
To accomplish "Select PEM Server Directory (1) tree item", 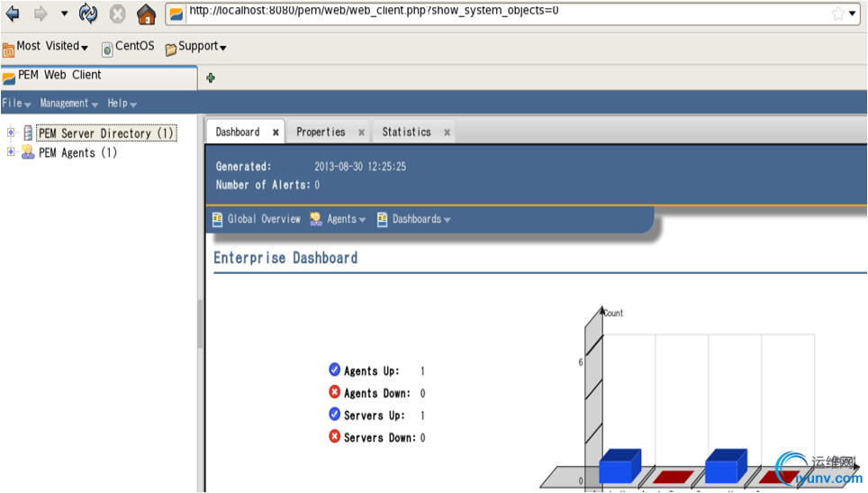I will pyautogui.click(x=106, y=133).
